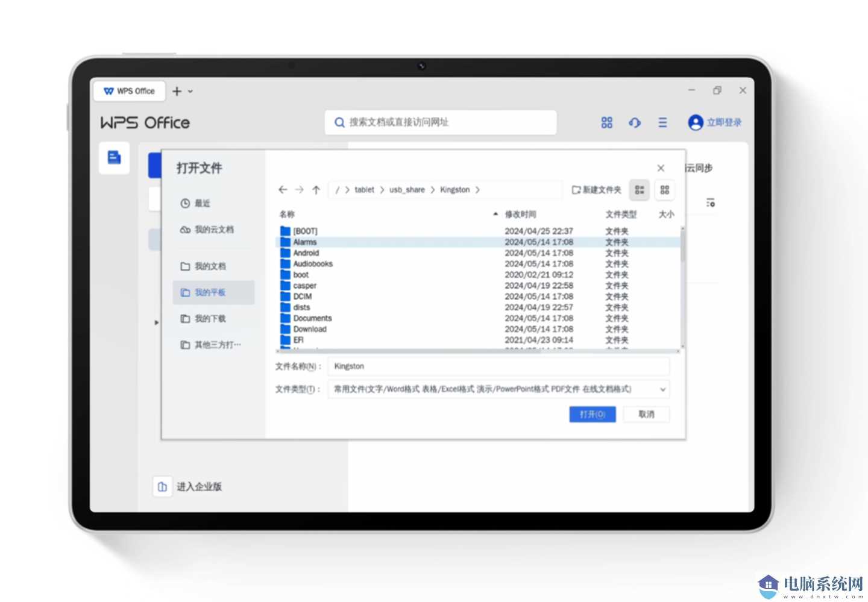
Task: Switch to grid icon view
Action: [665, 190]
